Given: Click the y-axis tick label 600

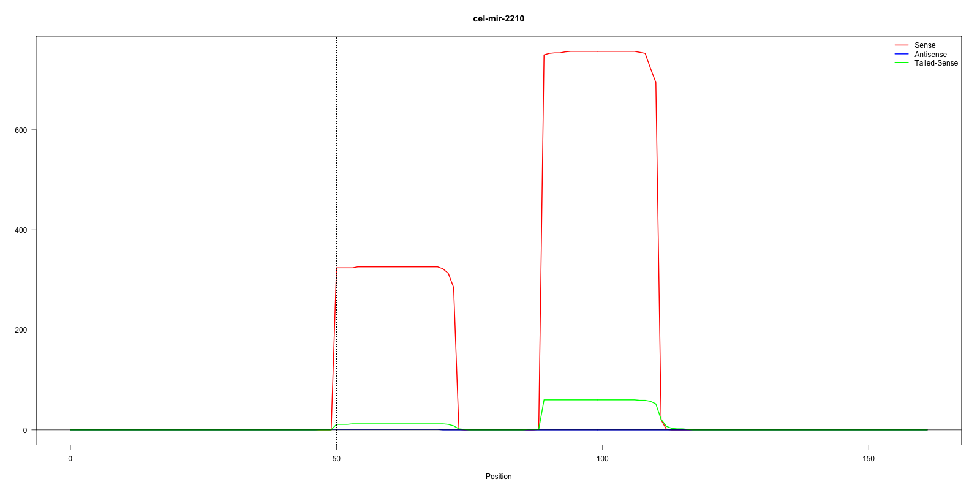Looking at the screenshot, I should point(21,130).
